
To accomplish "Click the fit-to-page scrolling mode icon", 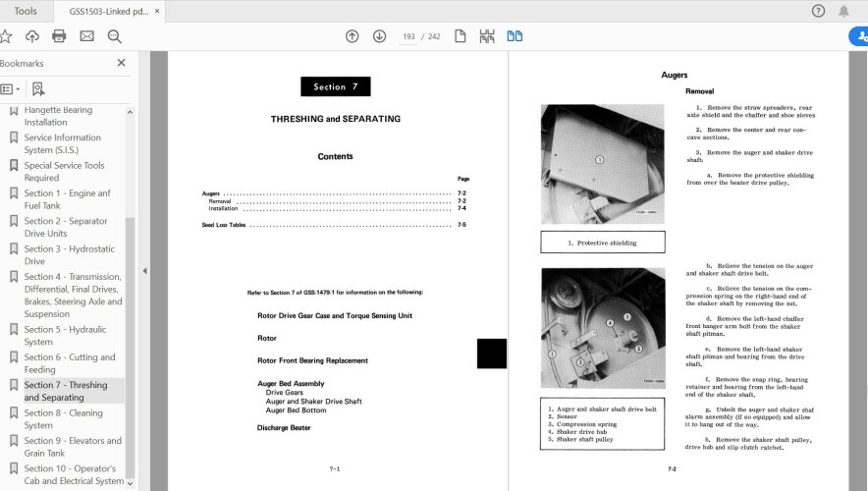I will point(486,36).
